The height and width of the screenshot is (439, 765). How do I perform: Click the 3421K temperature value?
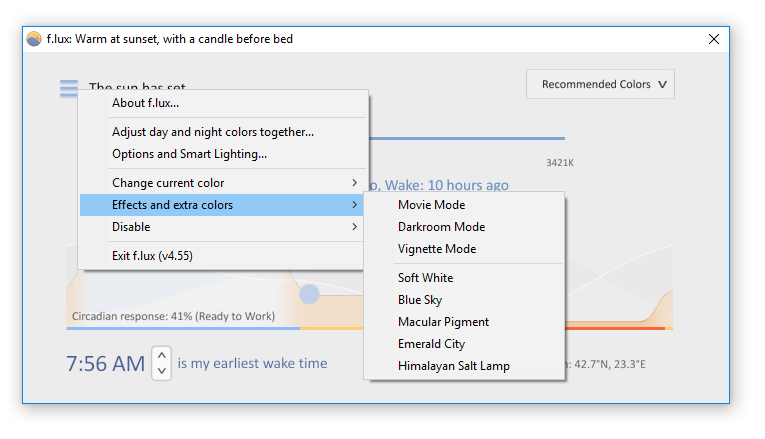[x=560, y=163]
